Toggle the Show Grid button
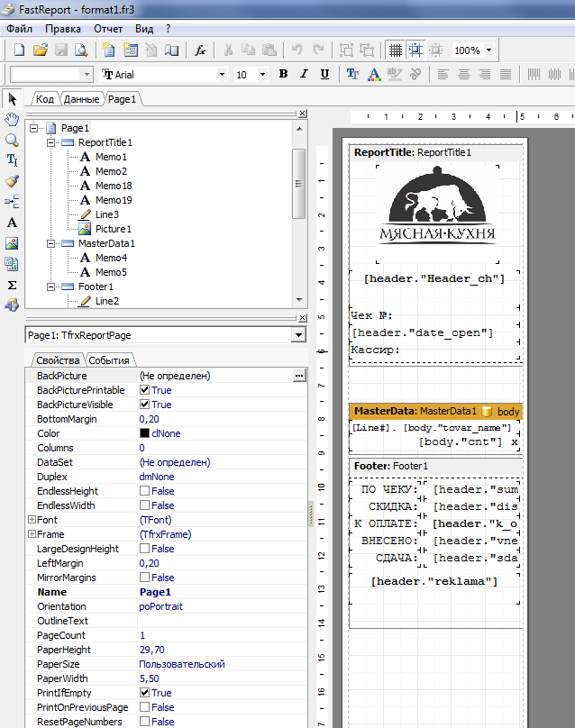This screenshot has width=575, height=728. click(x=395, y=50)
